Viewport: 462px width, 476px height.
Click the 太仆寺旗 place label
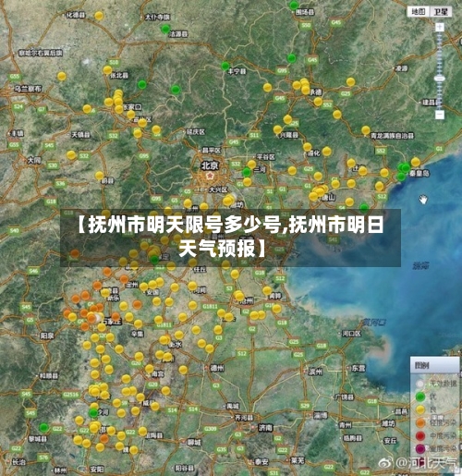click(x=157, y=18)
